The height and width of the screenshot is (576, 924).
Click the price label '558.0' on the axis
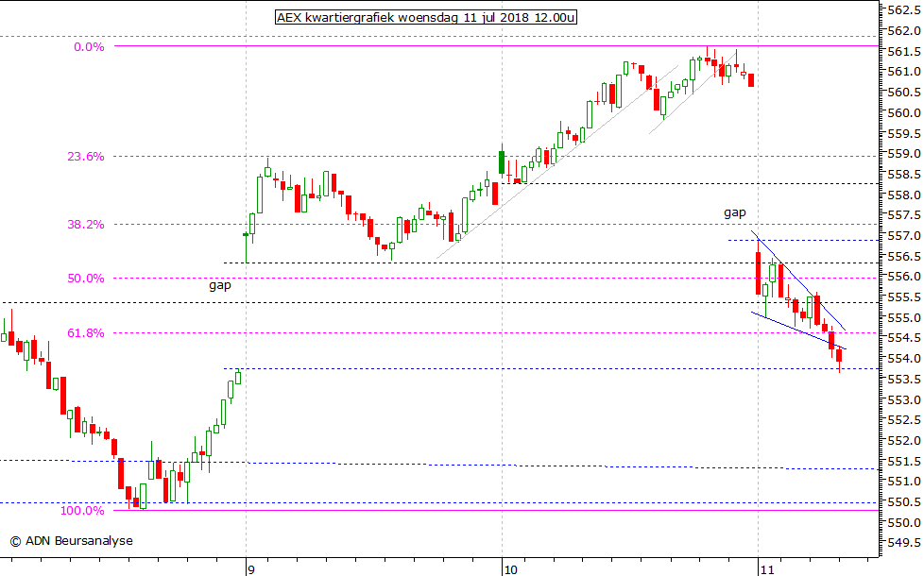pos(904,195)
